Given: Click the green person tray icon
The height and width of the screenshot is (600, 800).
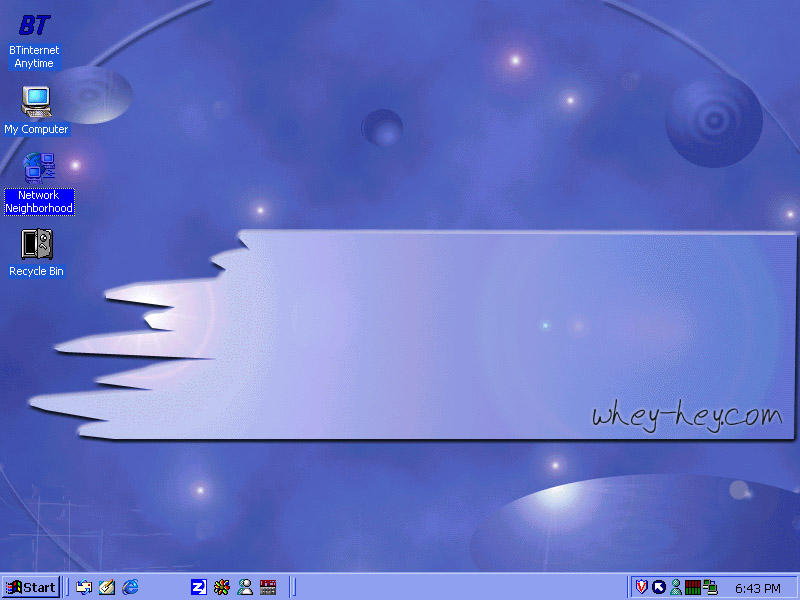Looking at the screenshot, I should click(x=676, y=587).
